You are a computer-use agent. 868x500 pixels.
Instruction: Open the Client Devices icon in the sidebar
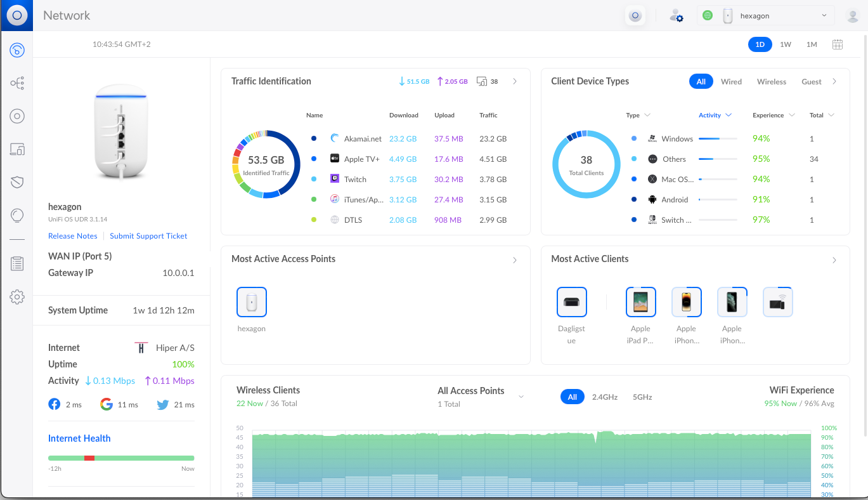click(x=17, y=150)
